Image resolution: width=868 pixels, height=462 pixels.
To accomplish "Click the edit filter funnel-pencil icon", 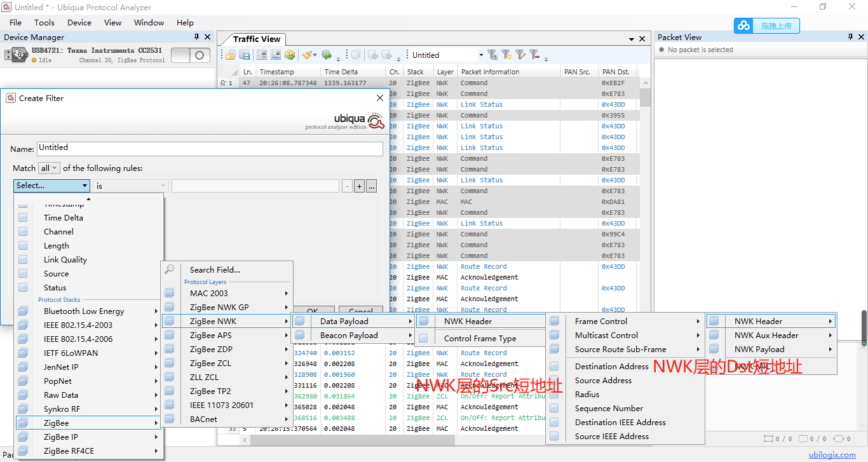I will click(520, 55).
